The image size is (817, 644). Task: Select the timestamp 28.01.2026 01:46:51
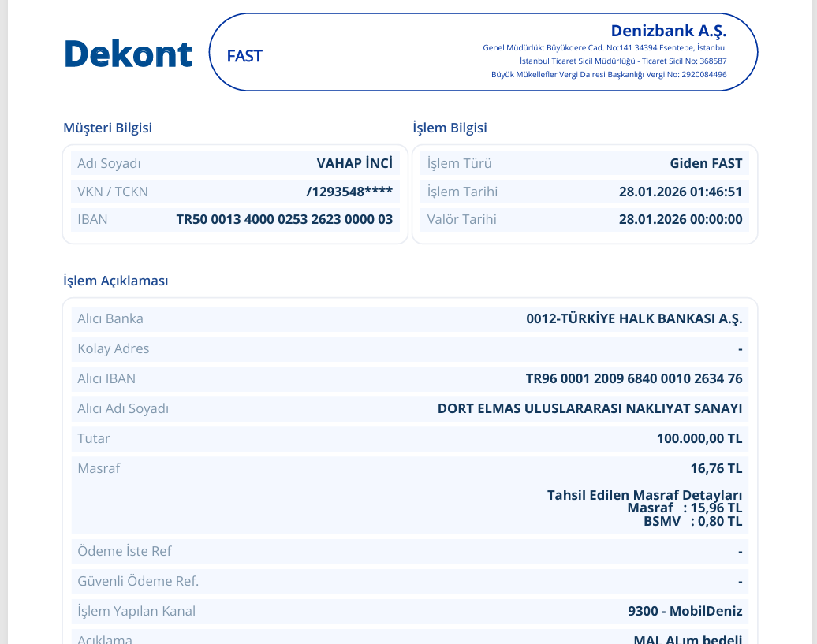point(681,192)
